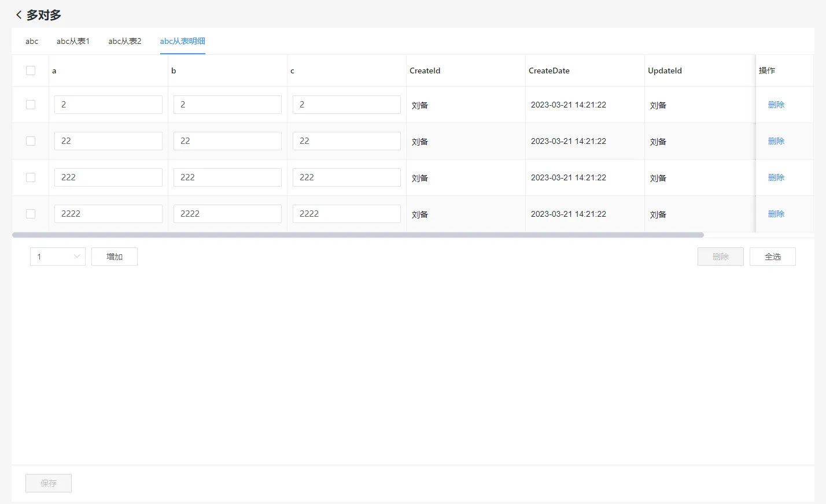The width and height of the screenshot is (826, 504).
Task: Click column c input with 2222
Action: pos(346,214)
